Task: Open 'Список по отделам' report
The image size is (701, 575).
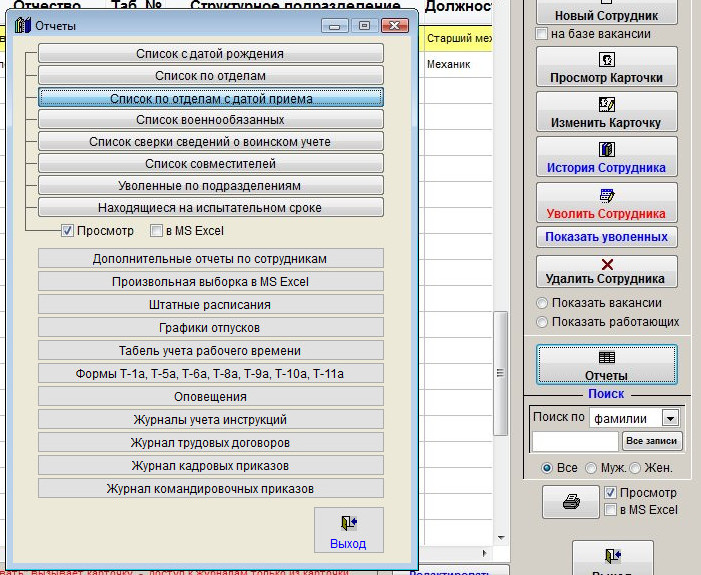Action: [x=211, y=75]
